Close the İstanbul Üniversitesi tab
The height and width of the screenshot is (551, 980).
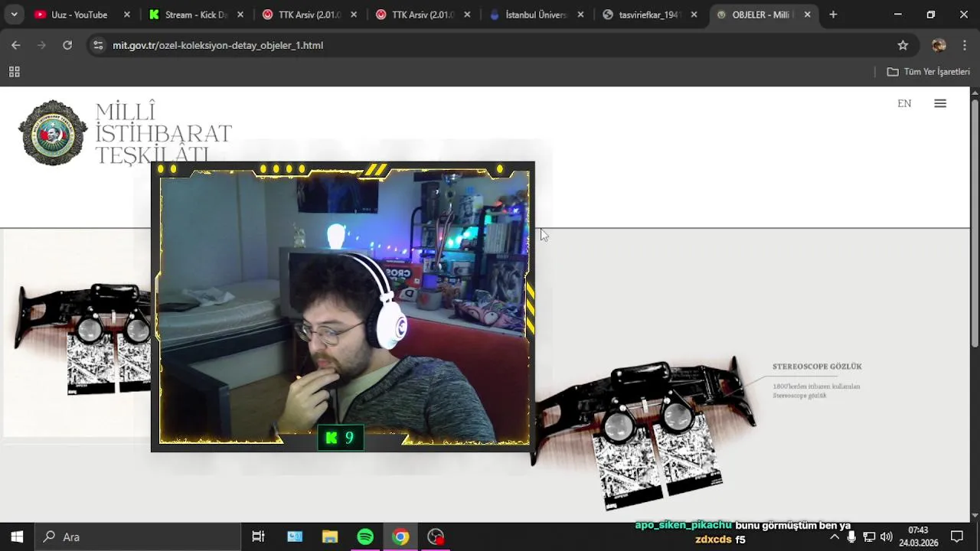[580, 15]
